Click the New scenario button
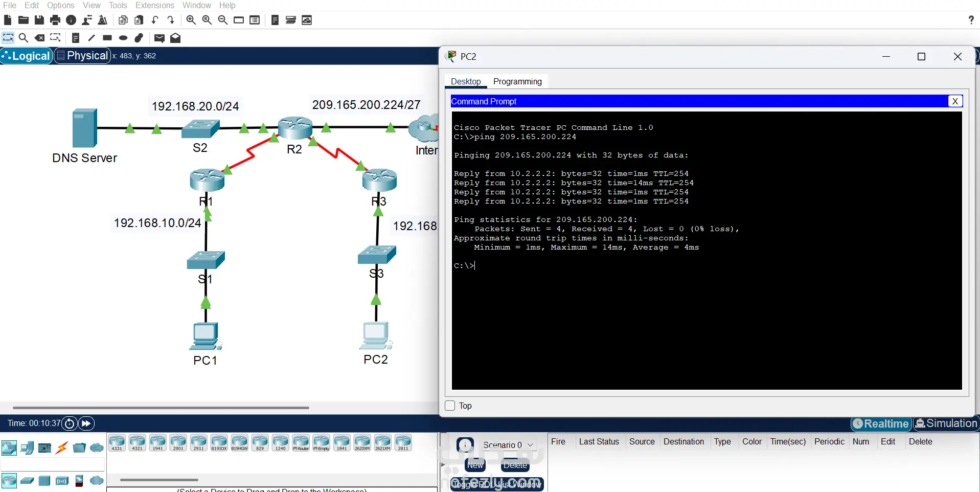This screenshot has width=980, height=492. pyautogui.click(x=475, y=465)
